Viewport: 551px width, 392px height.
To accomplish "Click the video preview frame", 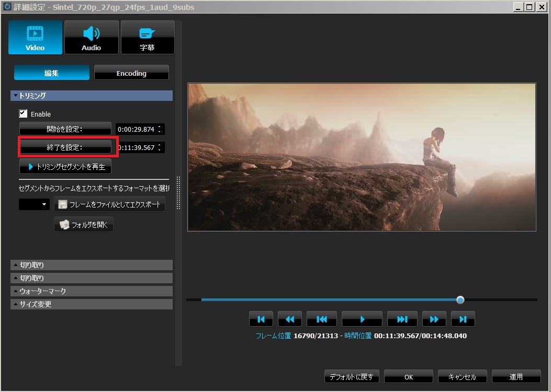I will pos(362,157).
